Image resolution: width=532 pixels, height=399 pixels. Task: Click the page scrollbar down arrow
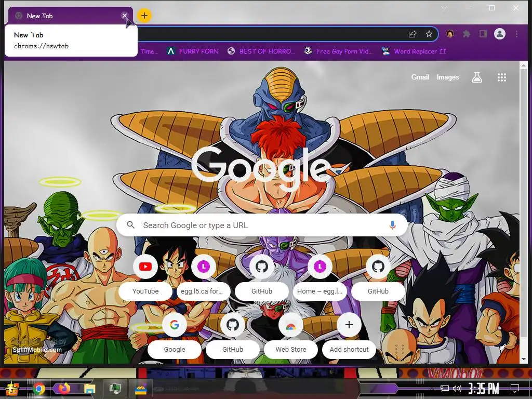pyautogui.click(x=524, y=359)
